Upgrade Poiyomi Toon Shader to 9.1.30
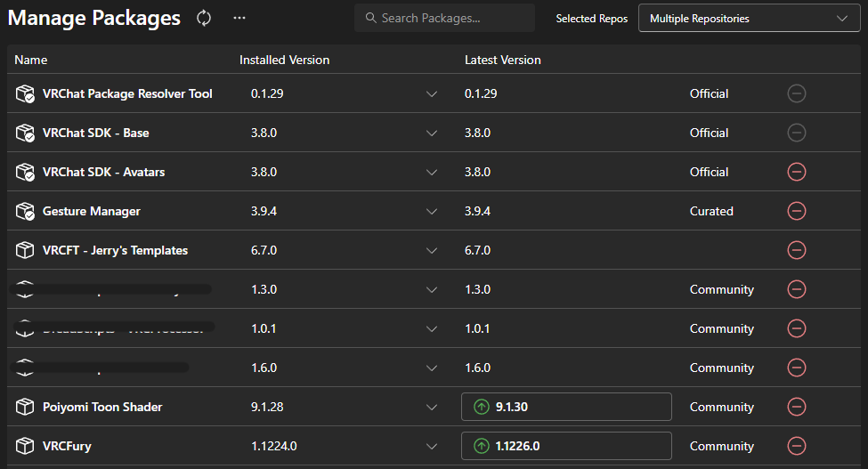This screenshot has height=469, width=868. click(566, 407)
